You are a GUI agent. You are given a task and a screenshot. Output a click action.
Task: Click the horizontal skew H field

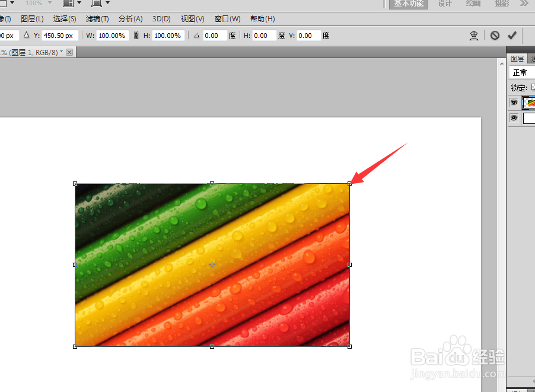coord(264,36)
